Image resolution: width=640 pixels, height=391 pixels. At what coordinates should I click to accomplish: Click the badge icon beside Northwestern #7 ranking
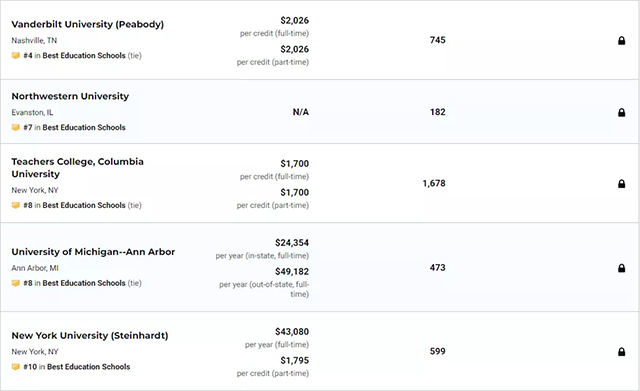16,127
